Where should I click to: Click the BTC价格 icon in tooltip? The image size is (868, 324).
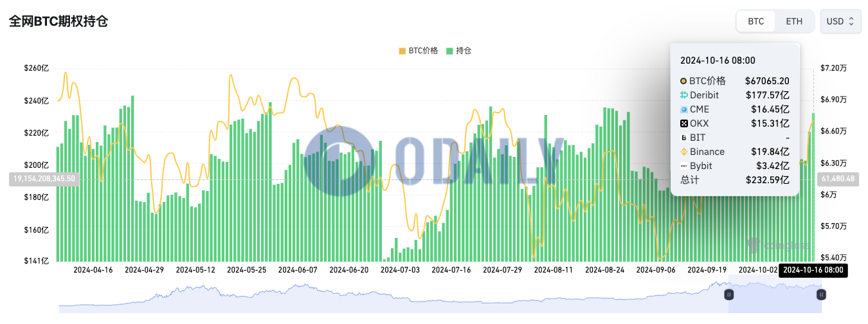pos(683,81)
